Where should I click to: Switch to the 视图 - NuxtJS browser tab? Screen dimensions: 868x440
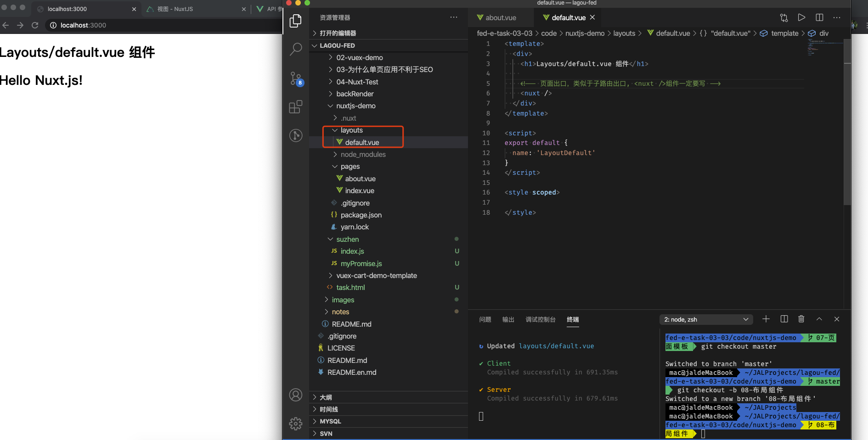[x=196, y=9]
